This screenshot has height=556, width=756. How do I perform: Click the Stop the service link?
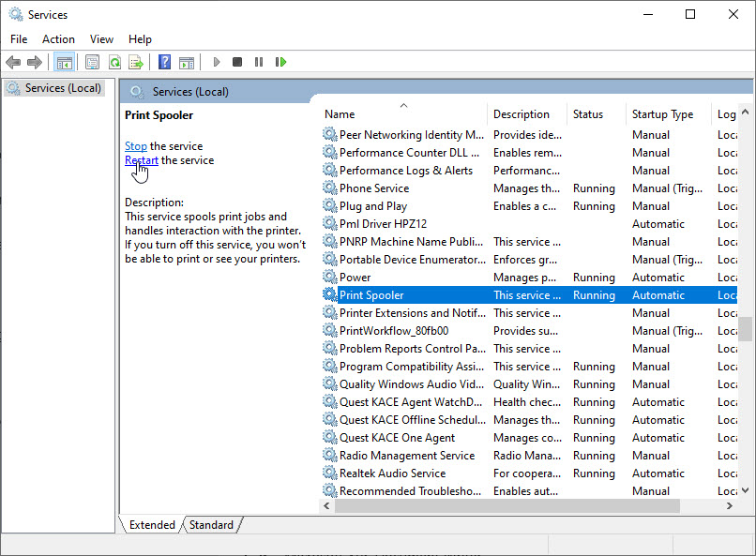click(x=135, y=146)
